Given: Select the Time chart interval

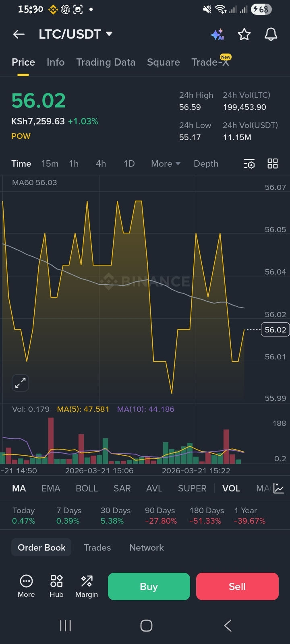Looking at the screenshot, I should pos(21,164).
